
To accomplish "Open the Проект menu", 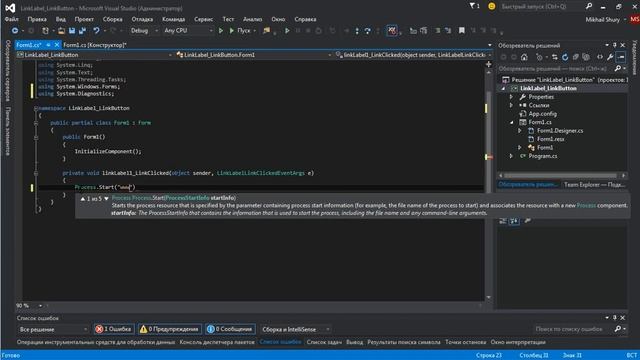I will tap(84, 19).
